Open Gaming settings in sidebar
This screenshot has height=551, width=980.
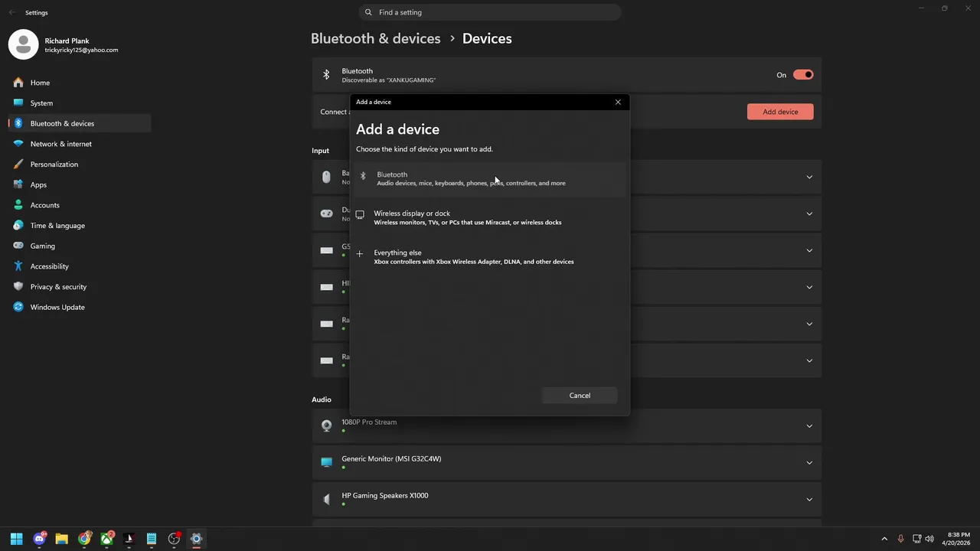point(42,246)
